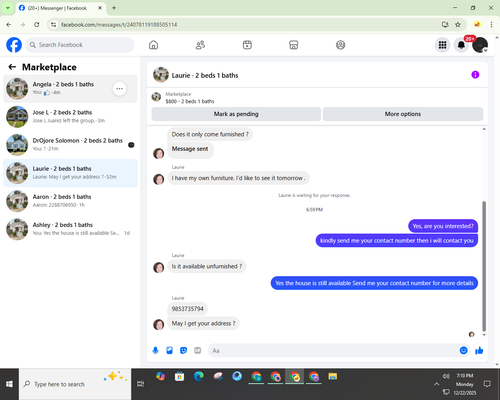The image size is (500, 400).
Task: Click 'Does it only come furnished ?' message
Action: tap(210, 134)
